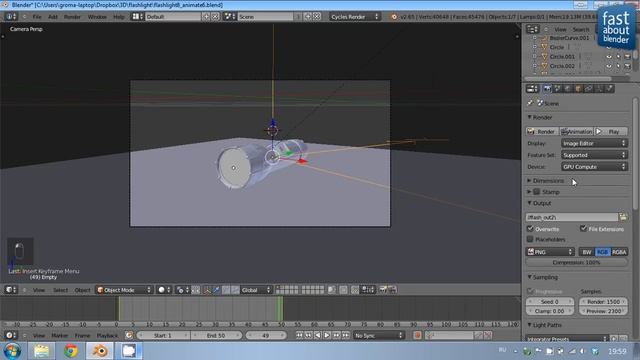
Task: Switch to the Object properties tab (orange cube)
Action: [578, 89]
